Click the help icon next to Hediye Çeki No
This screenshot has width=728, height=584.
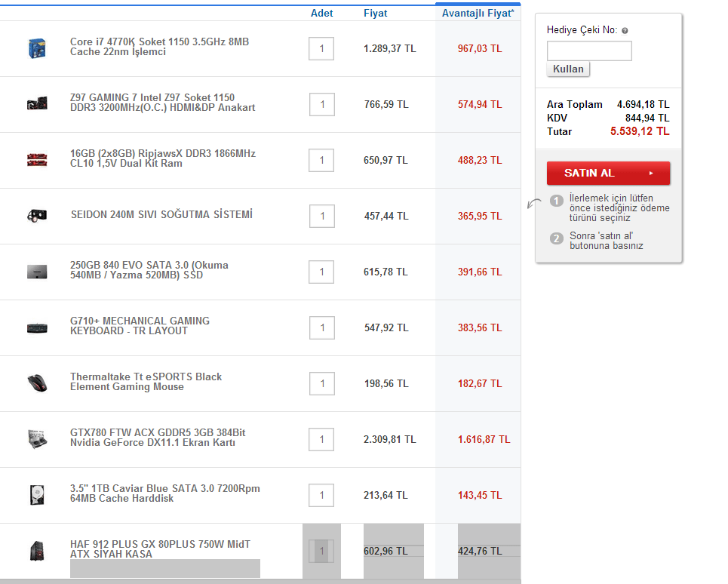(x=625, y=31)
